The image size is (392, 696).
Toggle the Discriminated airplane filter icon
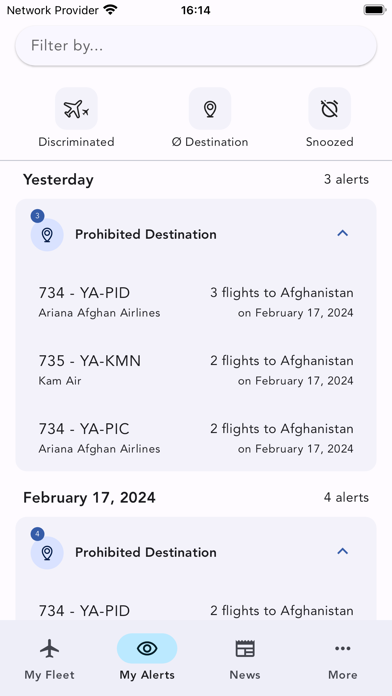point(76,108)
